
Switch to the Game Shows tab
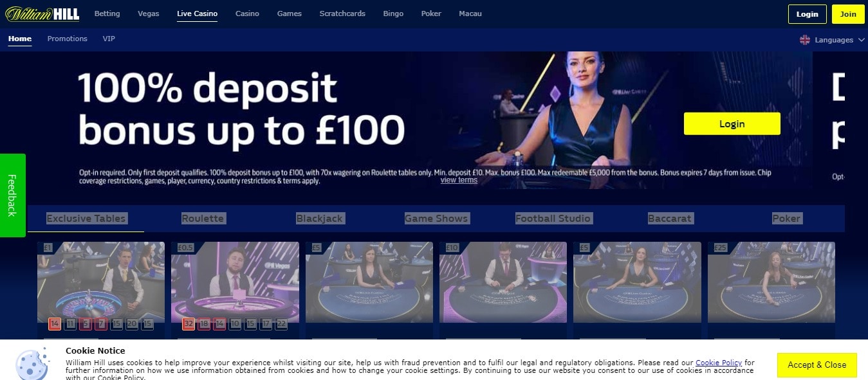436,219
